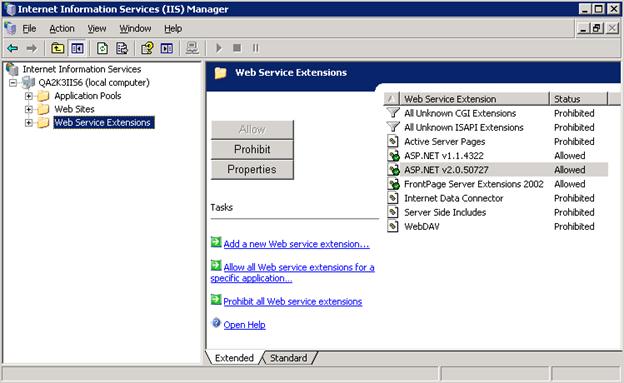
Task: Collapse the QA2K3IIS6 local computer node
Action: tap(13, 83)
